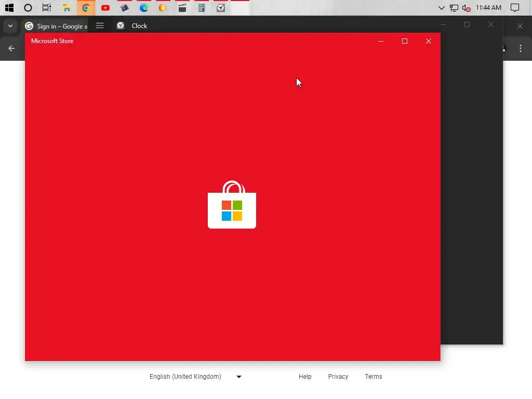Close the Microsoft Store window
This screenshot has height=399, width=532.
tap(429, 41)
